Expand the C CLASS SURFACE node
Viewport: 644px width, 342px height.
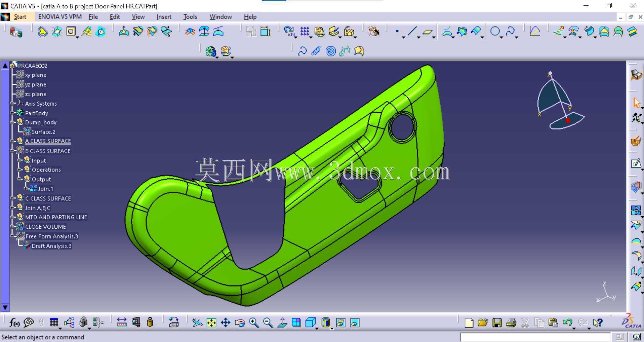coord(12,198)
